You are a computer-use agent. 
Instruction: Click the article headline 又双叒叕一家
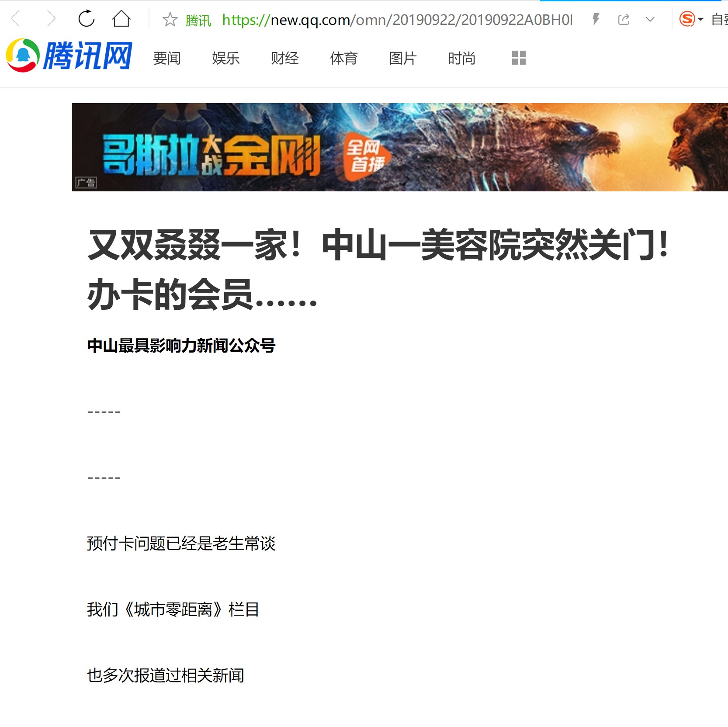pos(379,270)
